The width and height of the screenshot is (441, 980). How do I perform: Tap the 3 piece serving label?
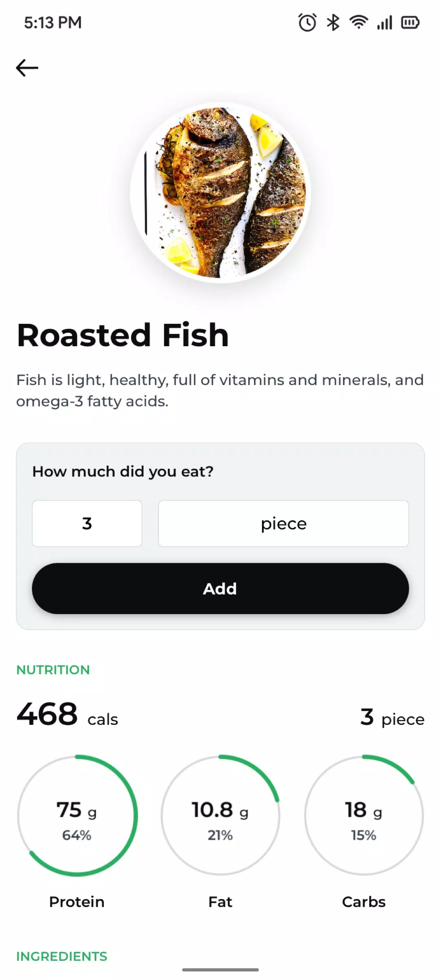click(392, 717)
